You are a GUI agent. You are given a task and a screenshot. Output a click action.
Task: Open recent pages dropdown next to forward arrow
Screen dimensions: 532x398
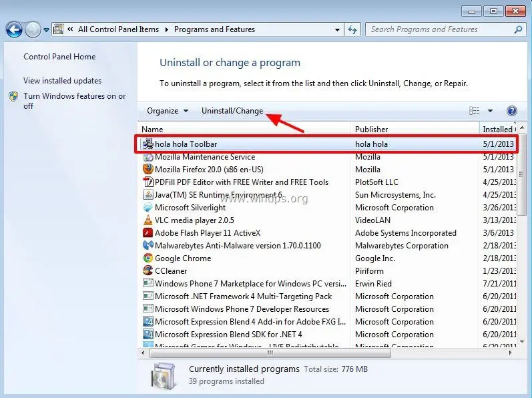(46, 30)
